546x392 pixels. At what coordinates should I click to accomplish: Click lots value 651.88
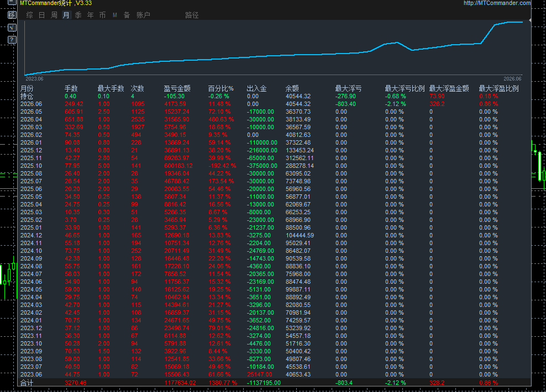[74, 119]
